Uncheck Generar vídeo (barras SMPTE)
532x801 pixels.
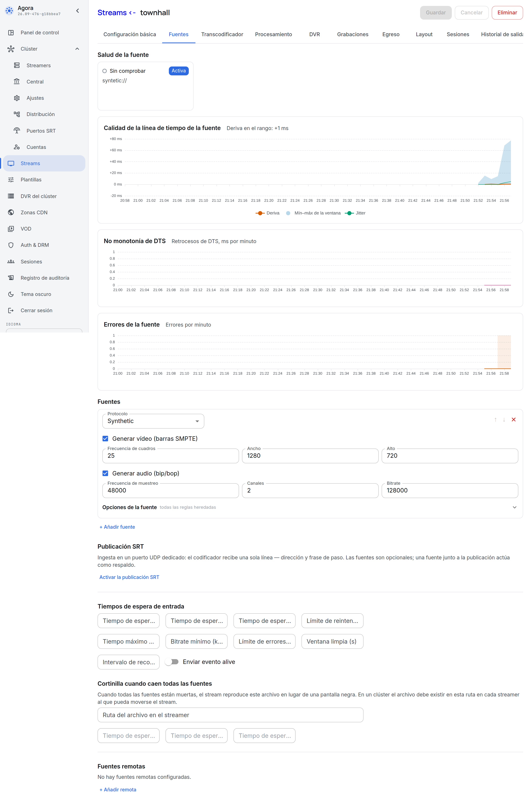[x=105, y=439]
